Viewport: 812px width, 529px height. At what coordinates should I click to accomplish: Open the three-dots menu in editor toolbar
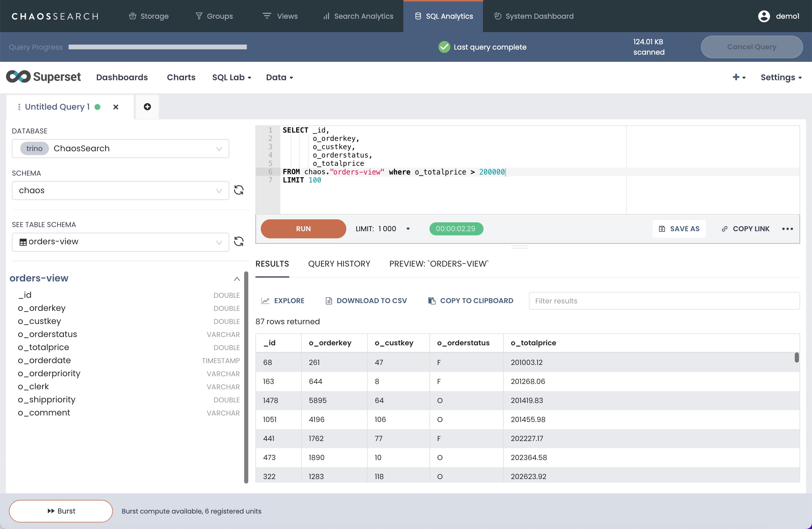point(787,229)
